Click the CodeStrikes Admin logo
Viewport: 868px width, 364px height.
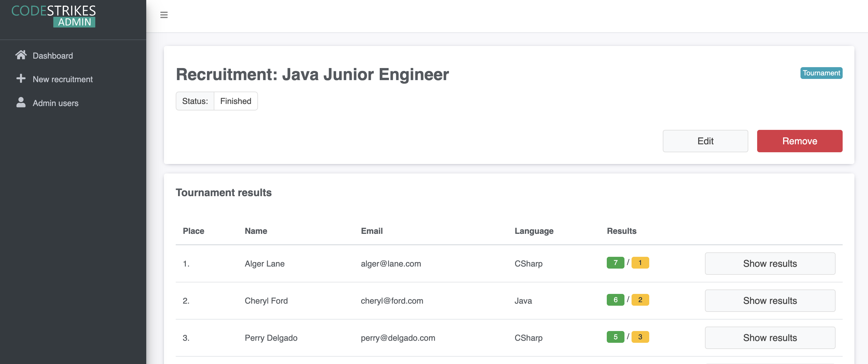coord(54,16)
